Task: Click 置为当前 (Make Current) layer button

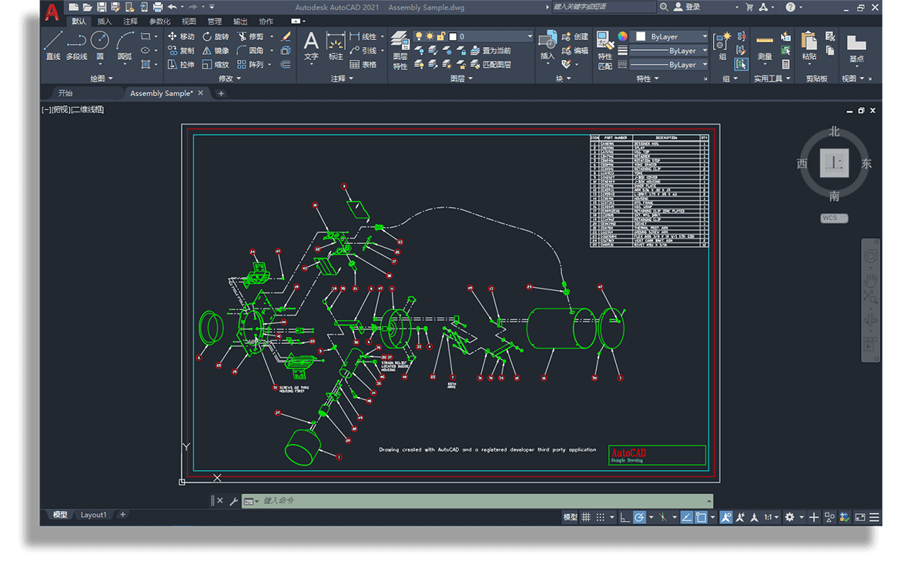Action: (x=490, y=51)
